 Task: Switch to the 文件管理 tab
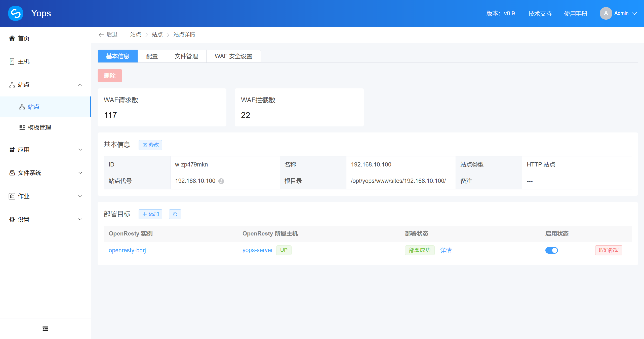pos(186,56)
